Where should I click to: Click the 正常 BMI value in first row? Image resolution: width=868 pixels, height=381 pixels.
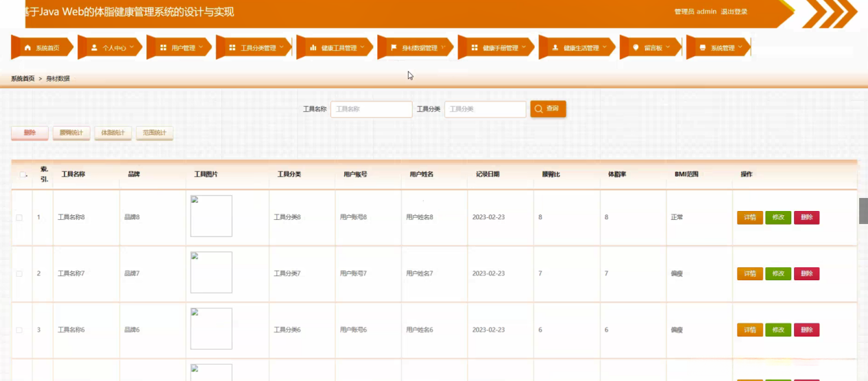point(677,217)
